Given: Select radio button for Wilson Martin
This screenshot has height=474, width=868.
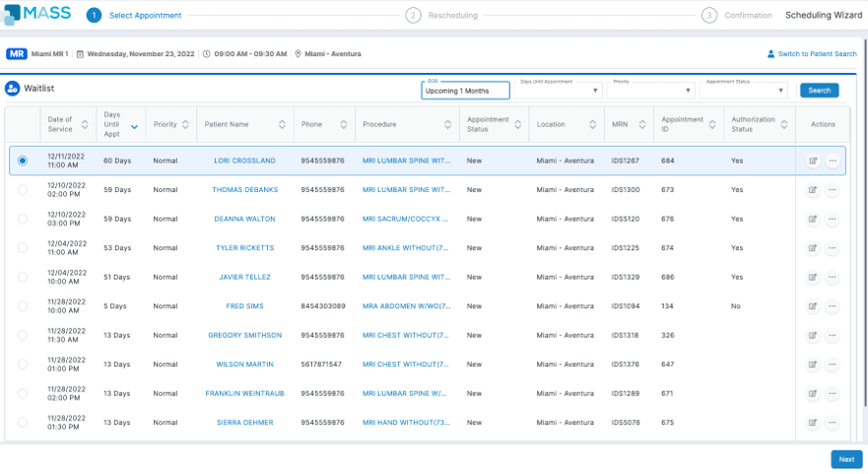Looking at the screenshot, I should 23,365.
